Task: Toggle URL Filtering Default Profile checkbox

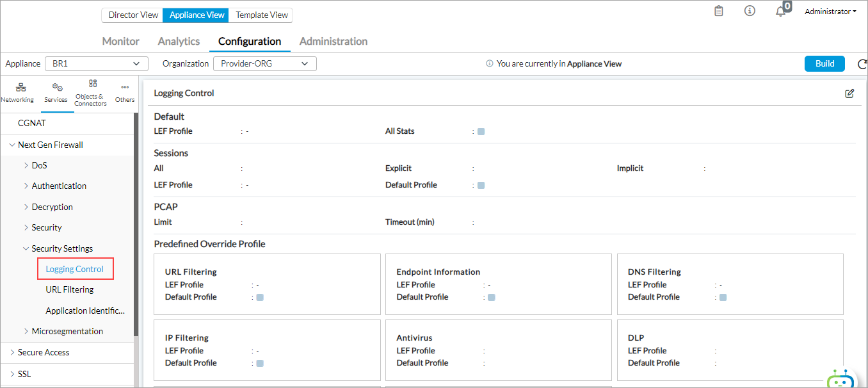Action: [261, 297]
